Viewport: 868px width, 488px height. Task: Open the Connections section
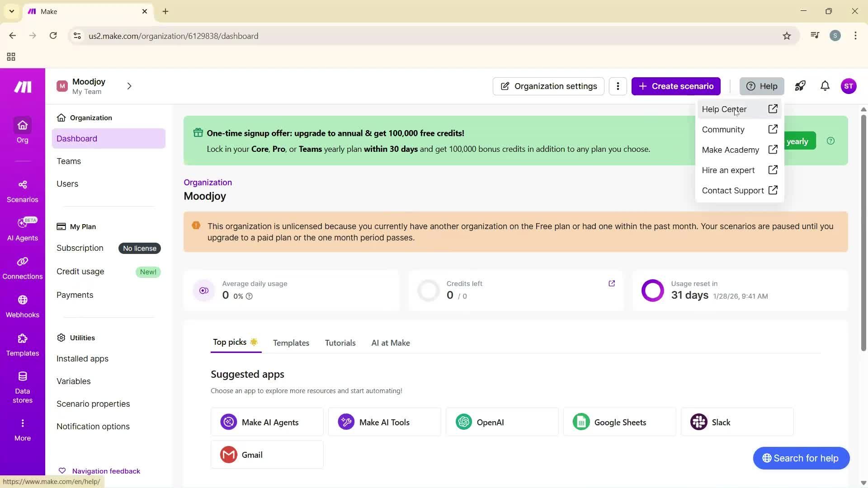pos(22,267)
